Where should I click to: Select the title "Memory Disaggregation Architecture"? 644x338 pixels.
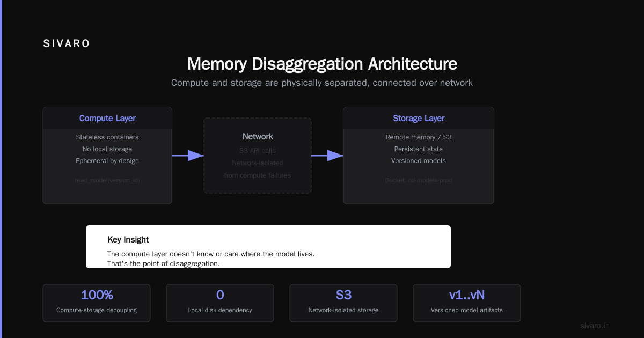(x=322, y=64)
